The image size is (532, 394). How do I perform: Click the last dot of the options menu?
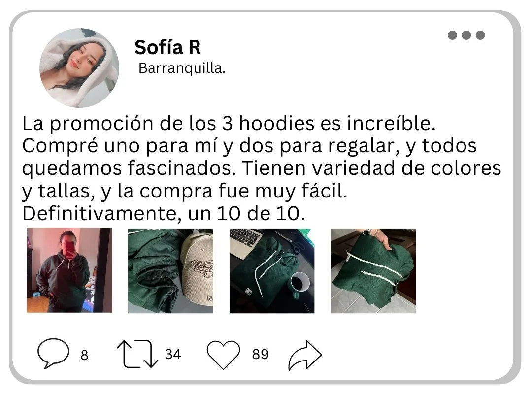pos(480,35)
